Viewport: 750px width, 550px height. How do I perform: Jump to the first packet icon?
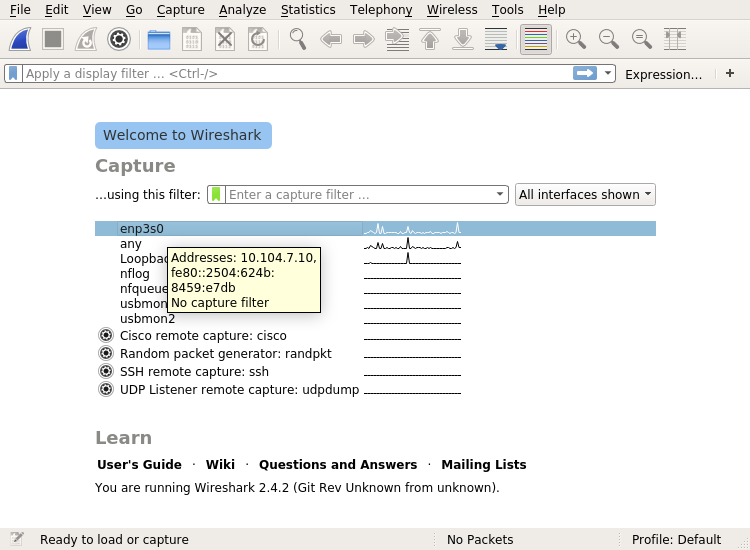430,39
